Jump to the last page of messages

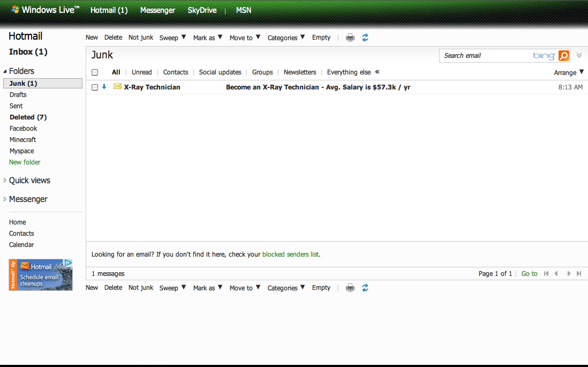pyautogui.click(x=579, y=274)
